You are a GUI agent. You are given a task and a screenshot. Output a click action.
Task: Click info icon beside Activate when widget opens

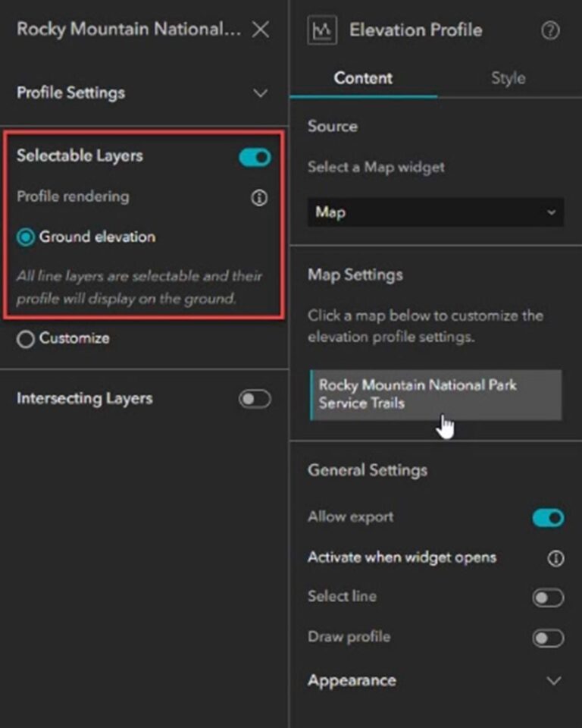click(555, 558)
